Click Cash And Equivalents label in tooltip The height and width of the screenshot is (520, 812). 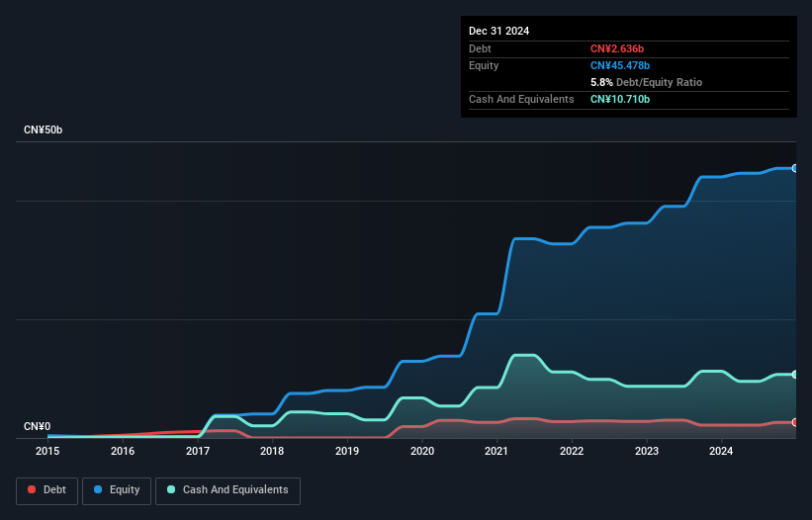(x=521, y=99)
